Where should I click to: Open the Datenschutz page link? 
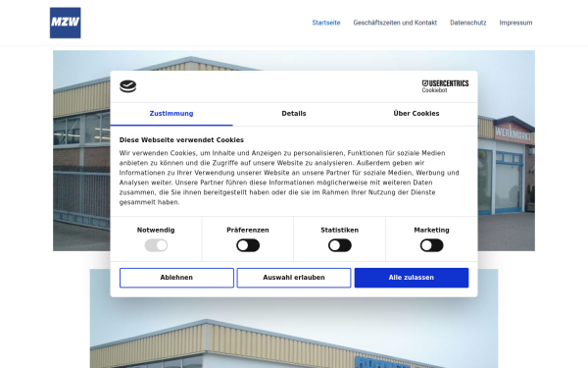468,23
